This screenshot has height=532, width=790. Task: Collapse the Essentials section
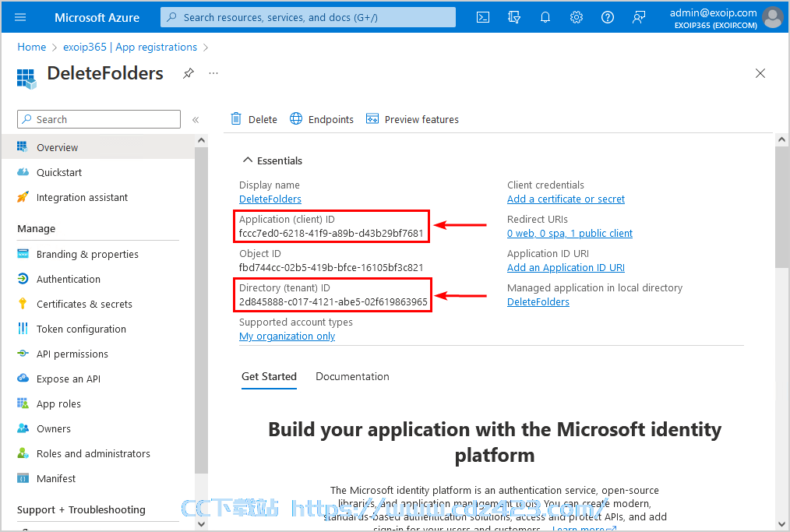point(248,160)
